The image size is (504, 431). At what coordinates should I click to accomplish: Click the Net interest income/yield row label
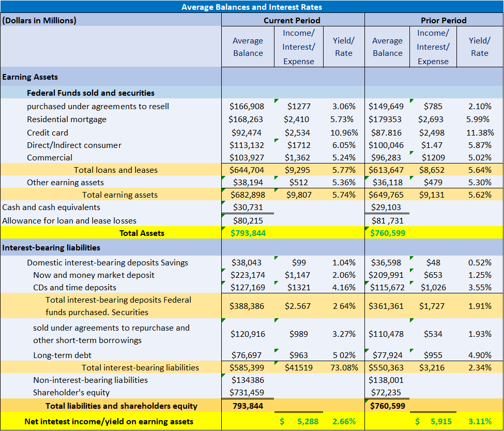coord(110,421)
